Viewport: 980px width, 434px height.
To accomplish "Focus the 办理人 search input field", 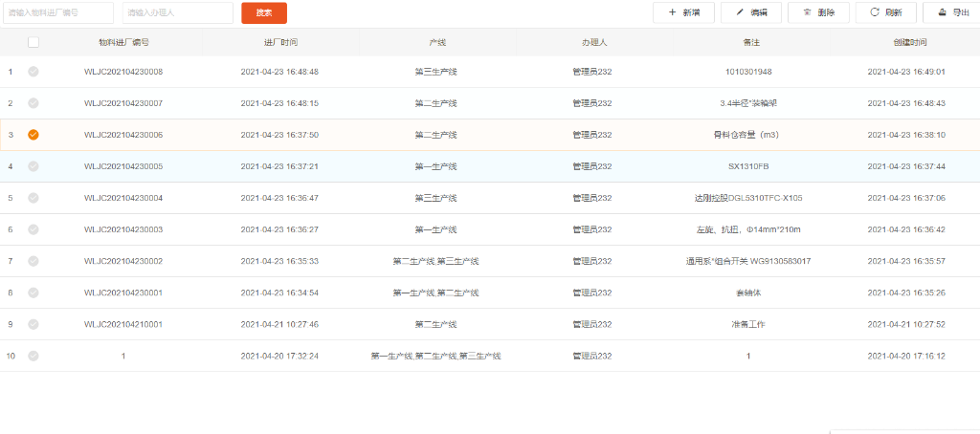I will 177,12.
